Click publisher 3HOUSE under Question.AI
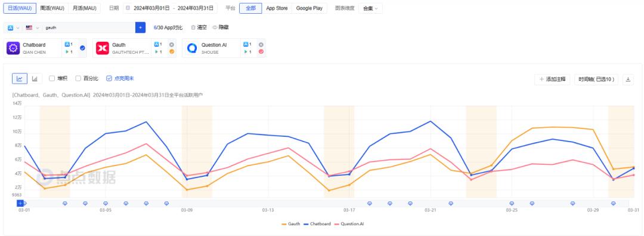Viewport: 644px width, 236px height. [x=209, y=53]
